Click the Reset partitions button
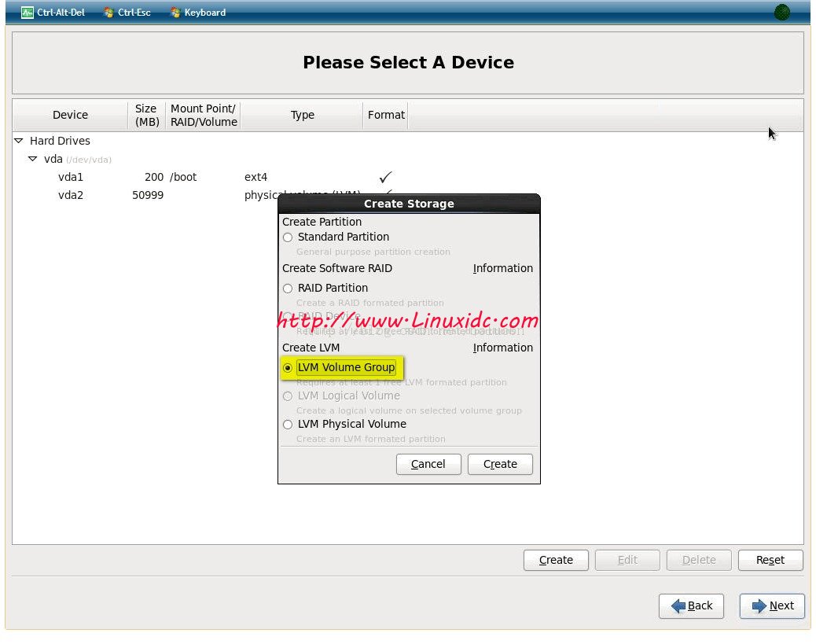 pyautogui.click(x=770, y=561)
